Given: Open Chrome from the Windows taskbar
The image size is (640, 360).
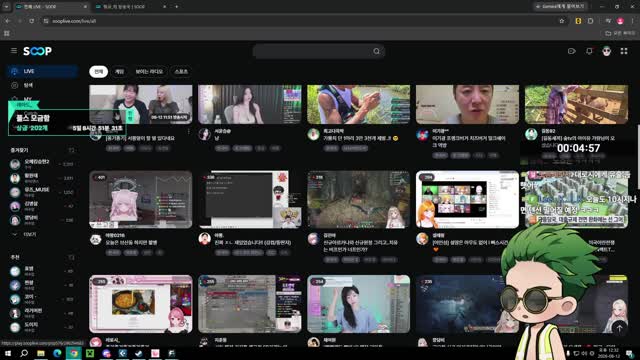Looking at the screenshot, I should pos(73,353).
